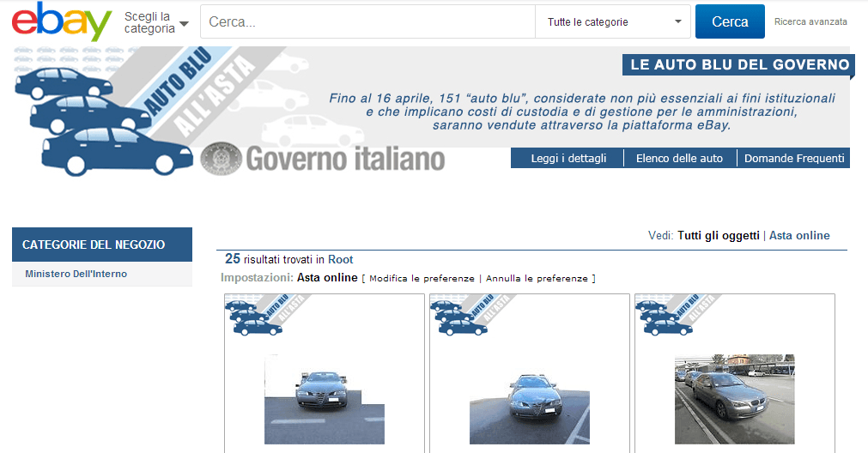
Task: Select Ministero Dell'Interno store category
Action: tap(76, 274)
